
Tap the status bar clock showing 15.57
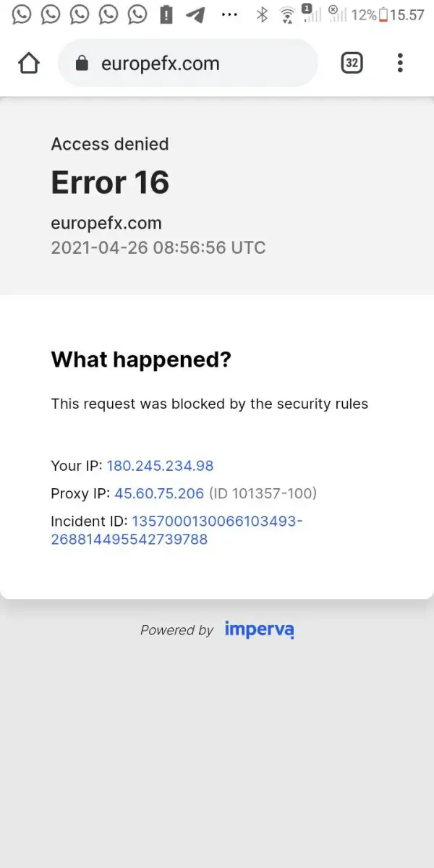point(407,14)
